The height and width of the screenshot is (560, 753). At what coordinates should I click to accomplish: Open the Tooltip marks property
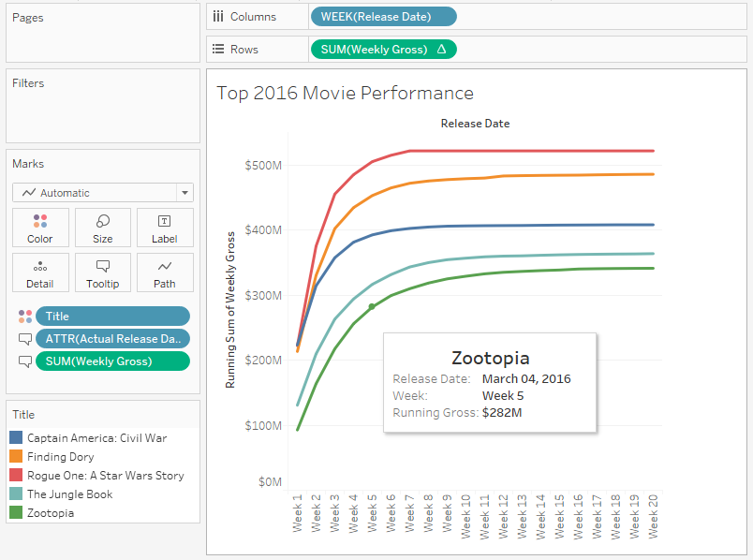pyautogui.click(x=103, y=273)
